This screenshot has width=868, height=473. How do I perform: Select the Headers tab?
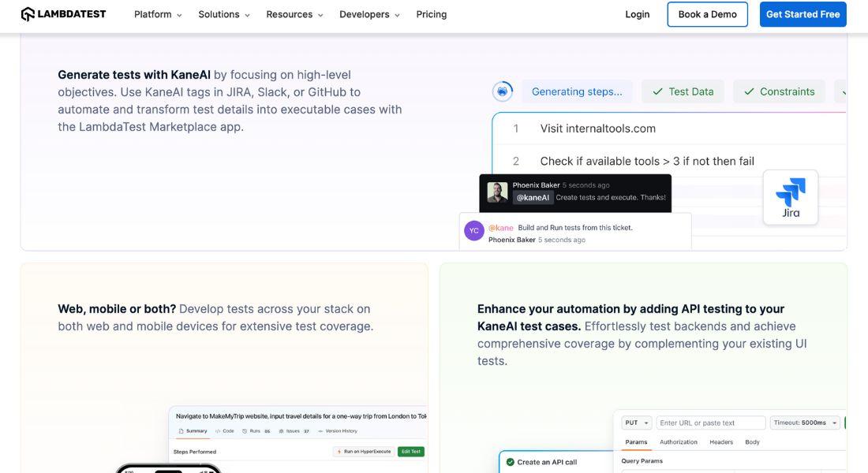pyautogui.click(x=721, y=442)
